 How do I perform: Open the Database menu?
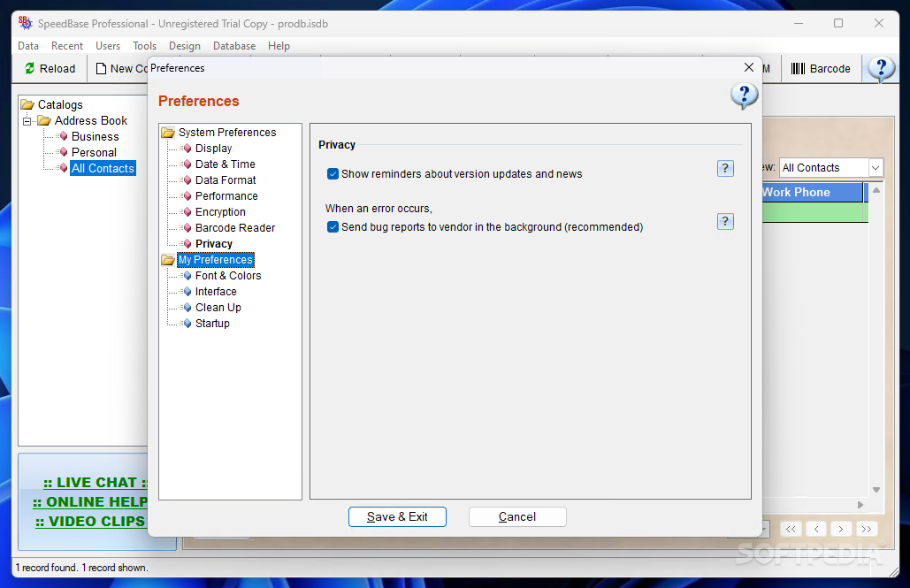pos(233,46)
